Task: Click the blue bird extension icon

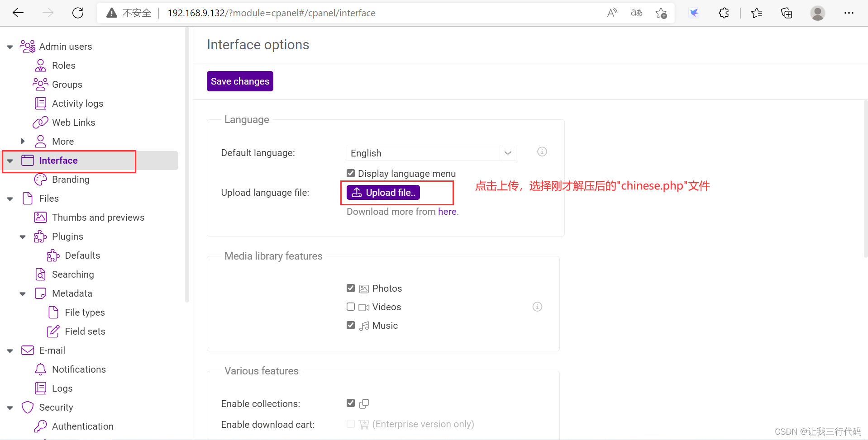Action: (x=694, y=13)
